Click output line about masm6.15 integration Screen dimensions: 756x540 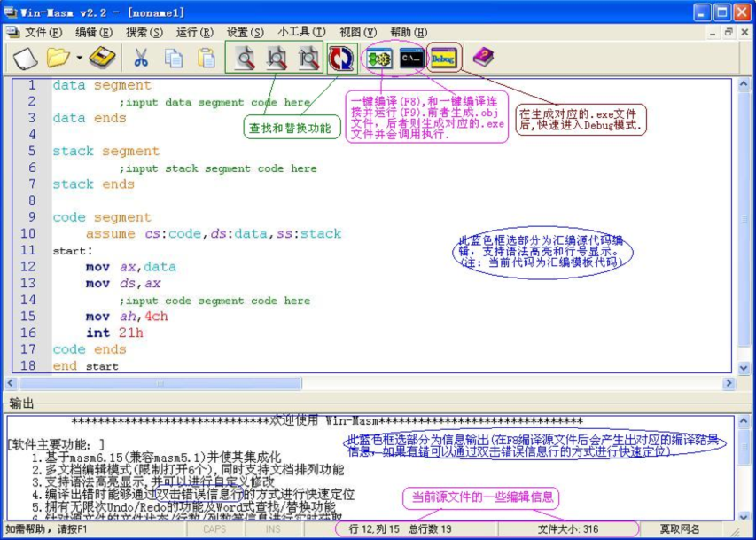(156, 457)
